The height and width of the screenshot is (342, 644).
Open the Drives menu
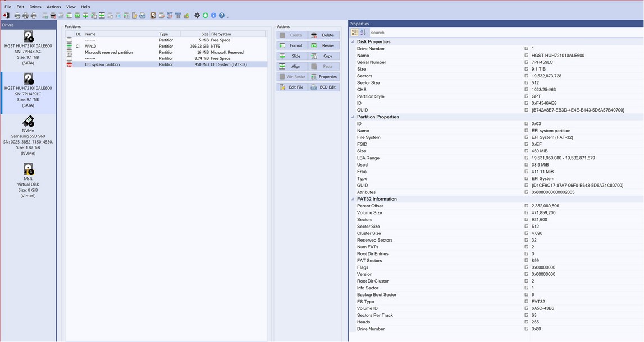pos(35,7)
